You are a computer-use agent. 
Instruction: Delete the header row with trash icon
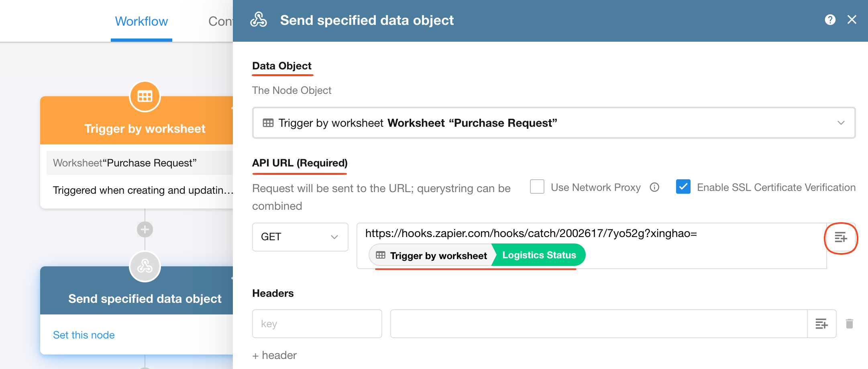[849, 324]
